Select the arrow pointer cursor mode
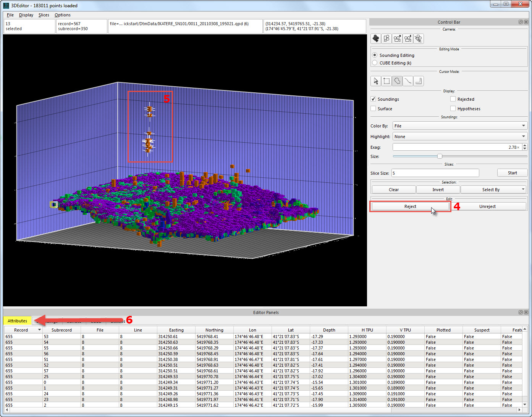This screenshot has height=417, width=532. click(376, 81)
